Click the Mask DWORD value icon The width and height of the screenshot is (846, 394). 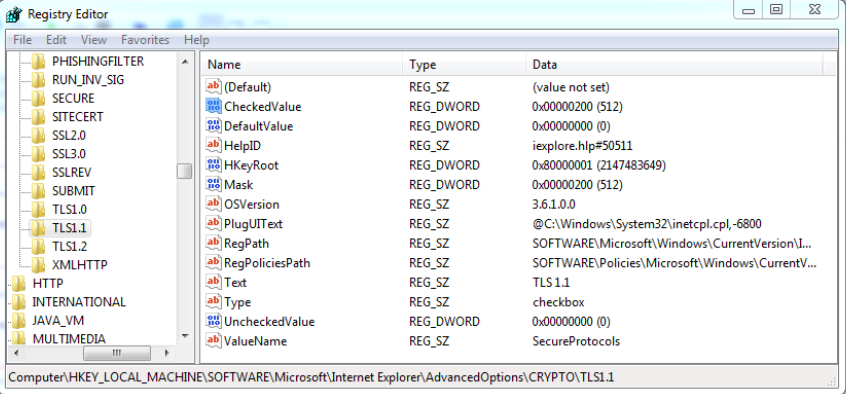[214, 185]
